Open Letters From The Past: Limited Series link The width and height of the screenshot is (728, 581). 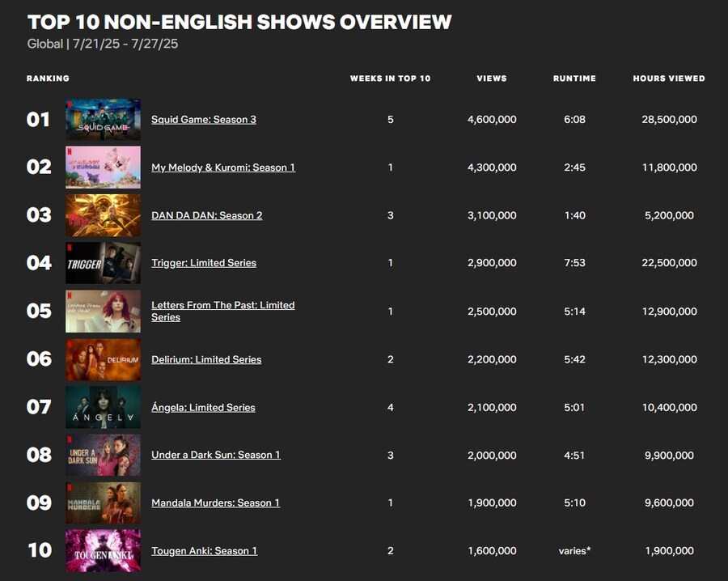click(x=223, y=312)
